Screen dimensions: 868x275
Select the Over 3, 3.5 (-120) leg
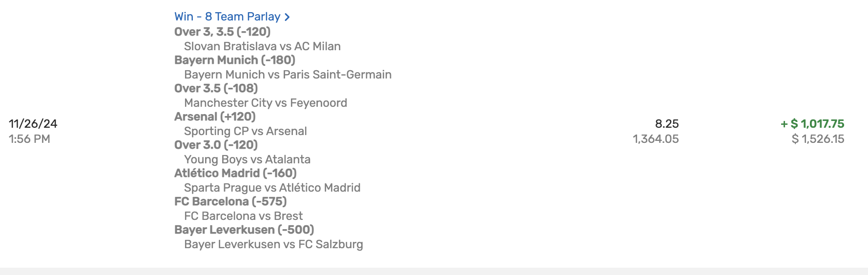click(x=222, y=32)
